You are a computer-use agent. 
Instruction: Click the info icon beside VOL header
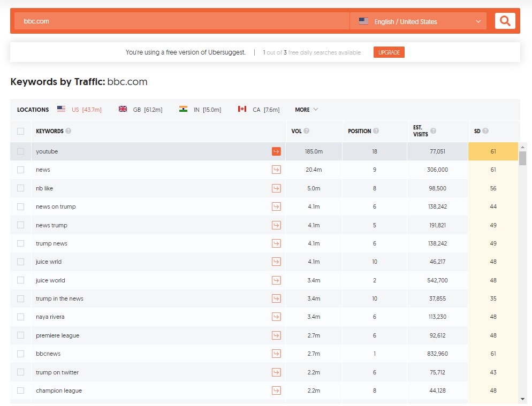tap(307, 131)
